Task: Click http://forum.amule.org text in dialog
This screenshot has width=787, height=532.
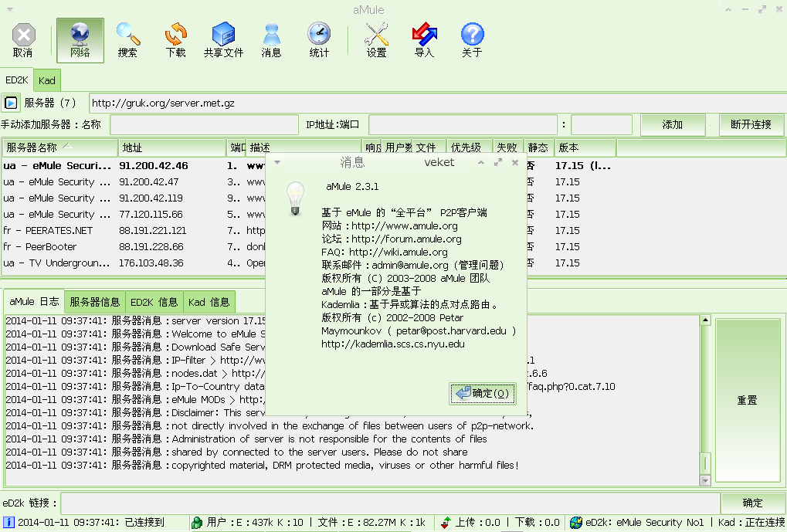Action: [x=406, y=239]
